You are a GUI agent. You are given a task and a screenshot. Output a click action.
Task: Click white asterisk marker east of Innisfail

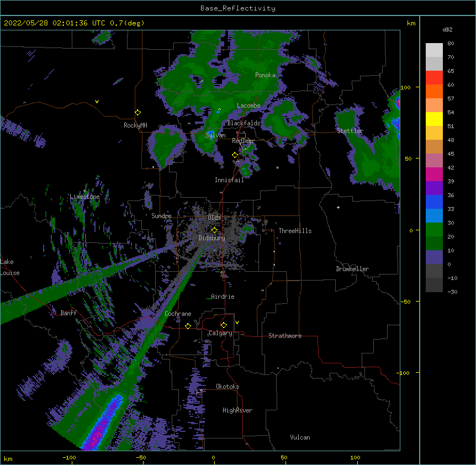pos(277,167)
